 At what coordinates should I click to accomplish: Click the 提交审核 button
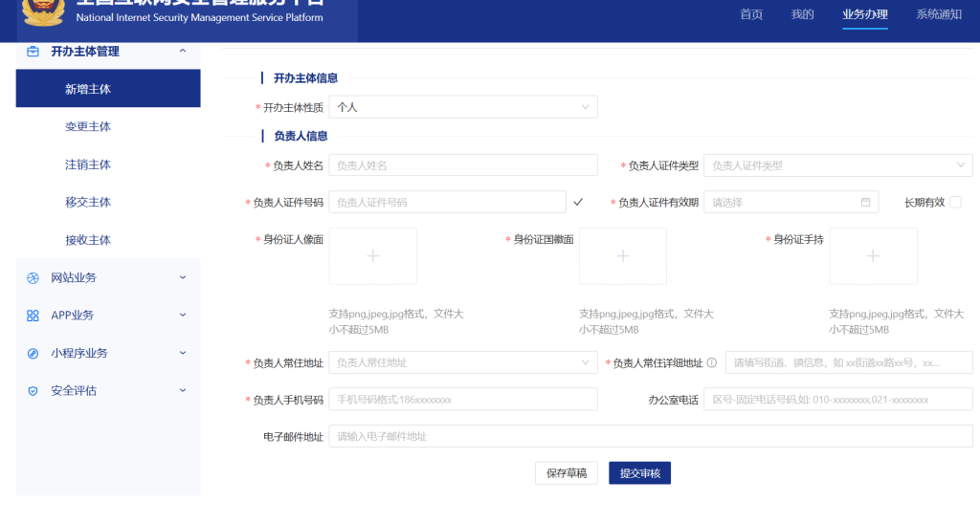tap(640, 473)
